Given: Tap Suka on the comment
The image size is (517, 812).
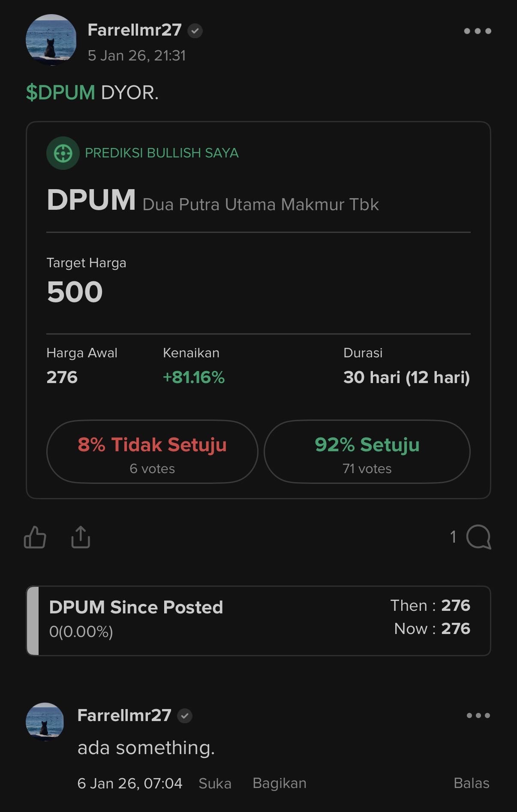Looking at the screenshot, I should pos(215,783).
